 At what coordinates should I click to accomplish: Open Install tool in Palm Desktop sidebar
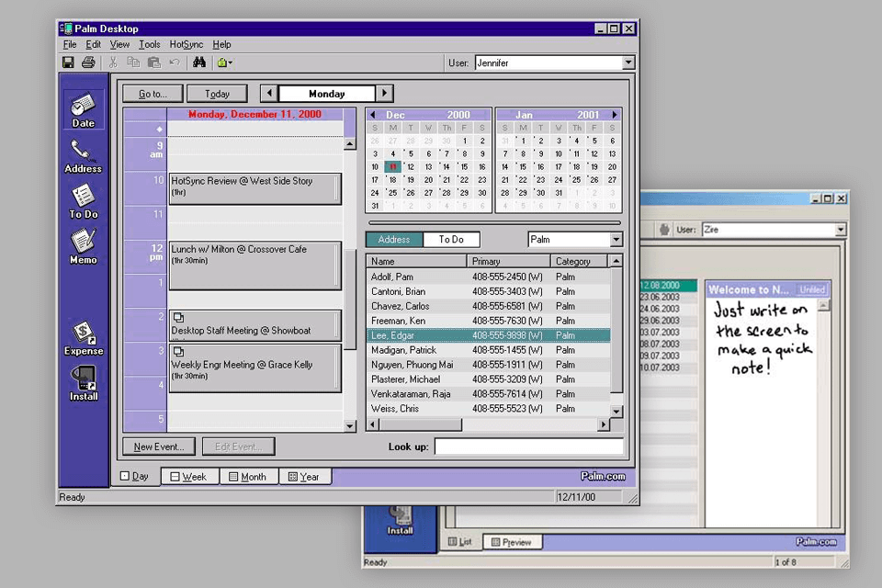[x=84, y=384]
